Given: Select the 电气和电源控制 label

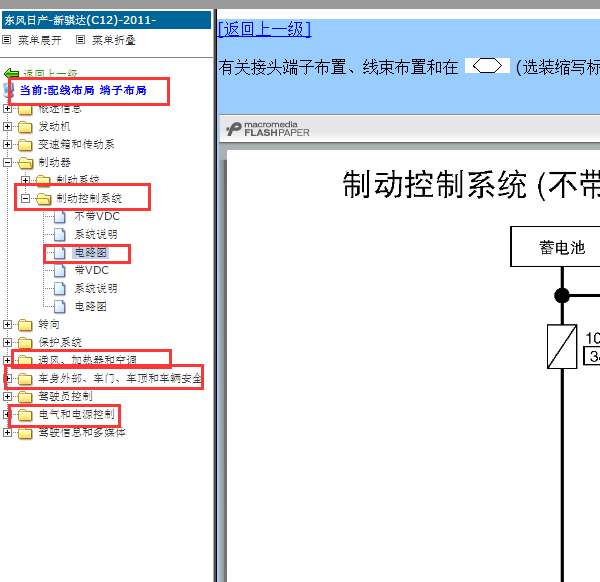Looking at the screenshot, I should click(76, 414).
